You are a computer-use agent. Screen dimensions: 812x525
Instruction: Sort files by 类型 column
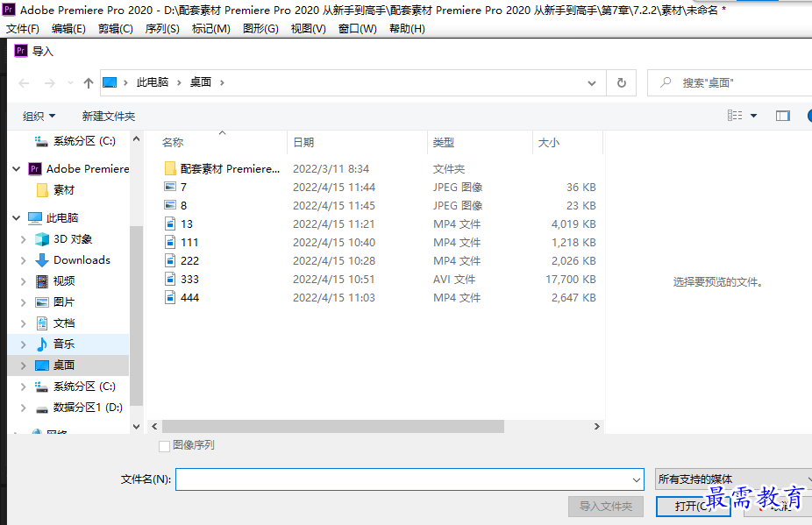pos(444,142)
